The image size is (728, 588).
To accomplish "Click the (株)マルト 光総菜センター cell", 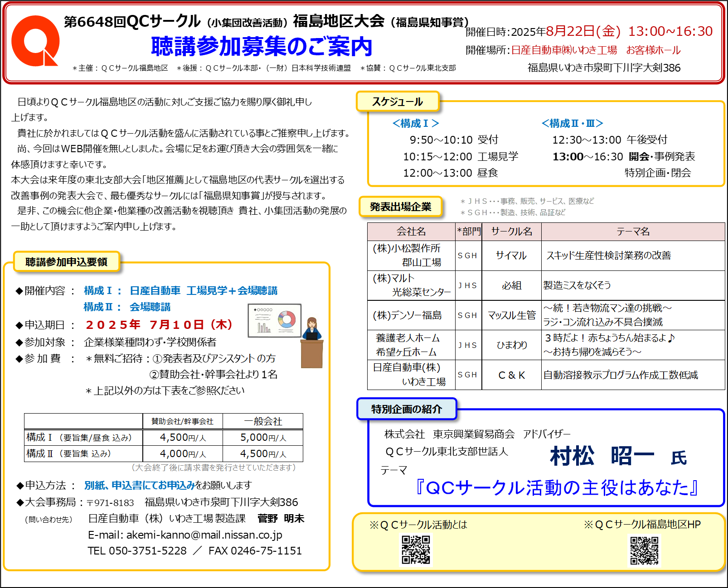I will pos(411,285).
